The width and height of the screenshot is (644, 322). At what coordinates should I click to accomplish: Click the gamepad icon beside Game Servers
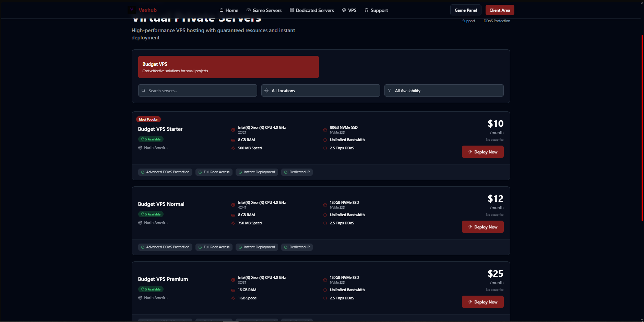(x=248, y=10)
